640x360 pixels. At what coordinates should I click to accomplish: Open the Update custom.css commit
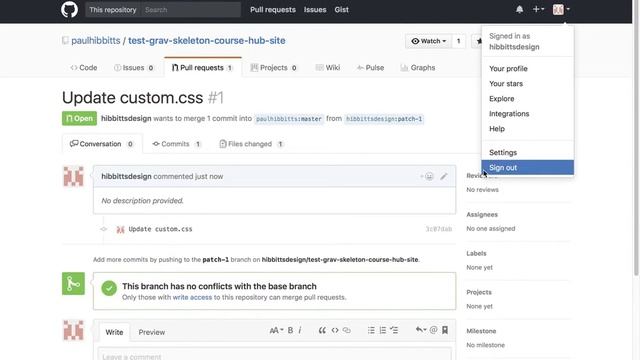160,229
